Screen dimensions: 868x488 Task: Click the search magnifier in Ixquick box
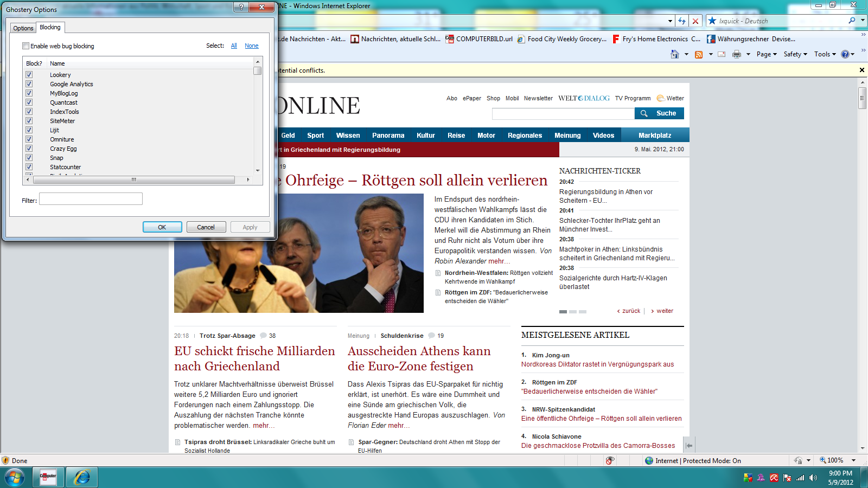tap(852, 21)
